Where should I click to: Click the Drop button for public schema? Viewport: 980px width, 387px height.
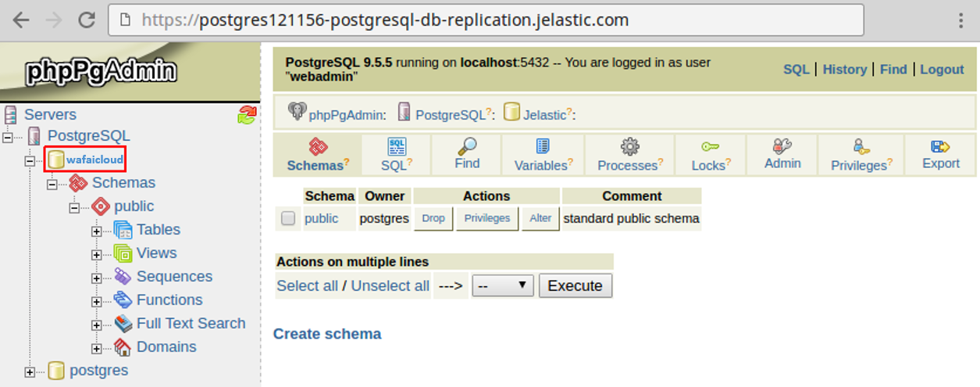pyautogui.click(x=433, y=219)
